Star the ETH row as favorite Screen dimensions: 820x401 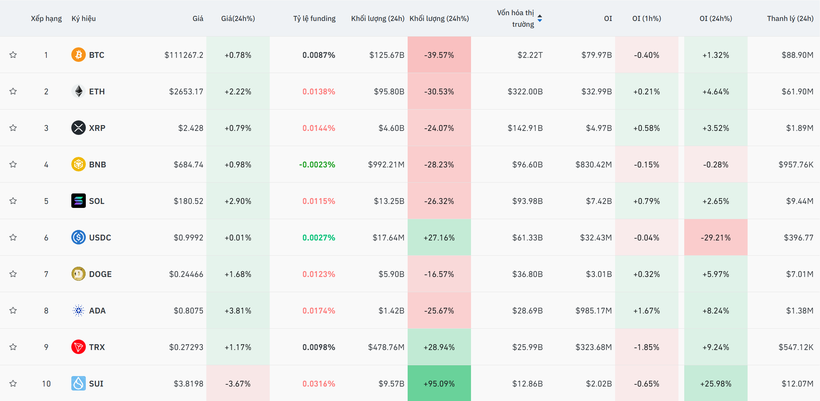[13, 91]
